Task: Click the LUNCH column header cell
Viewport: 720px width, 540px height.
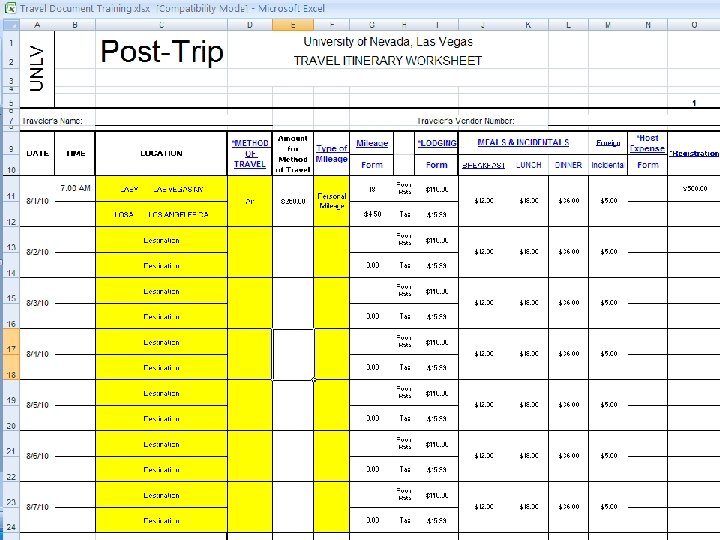Action: (x=529, y=165)
